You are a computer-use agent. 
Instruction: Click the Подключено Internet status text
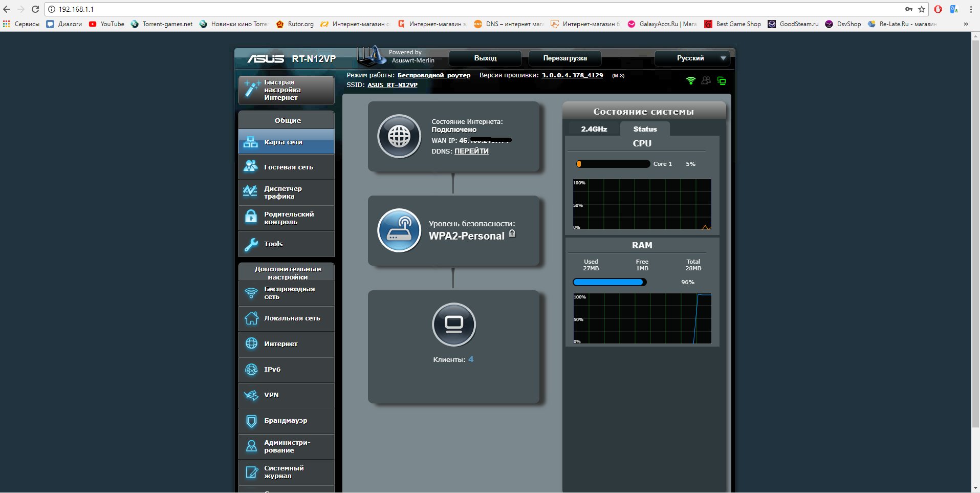pyautogui.click(x=454, y=130)
